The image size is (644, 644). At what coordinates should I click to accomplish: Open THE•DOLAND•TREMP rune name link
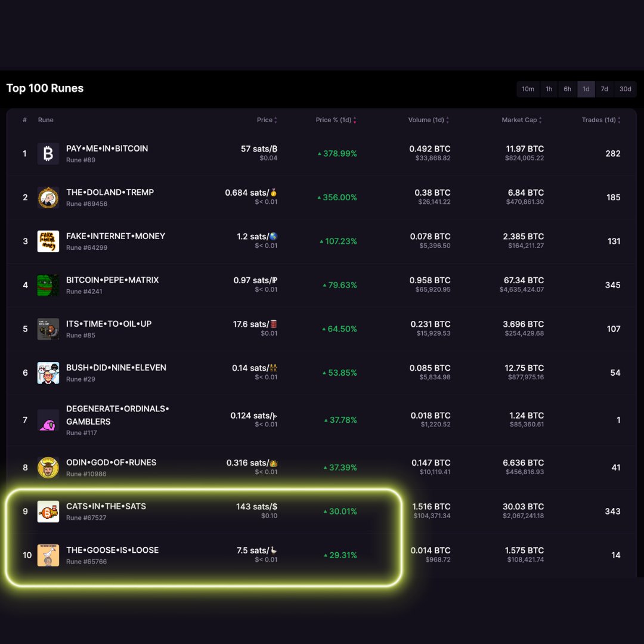pyautogui.click(x=110, y=193)
